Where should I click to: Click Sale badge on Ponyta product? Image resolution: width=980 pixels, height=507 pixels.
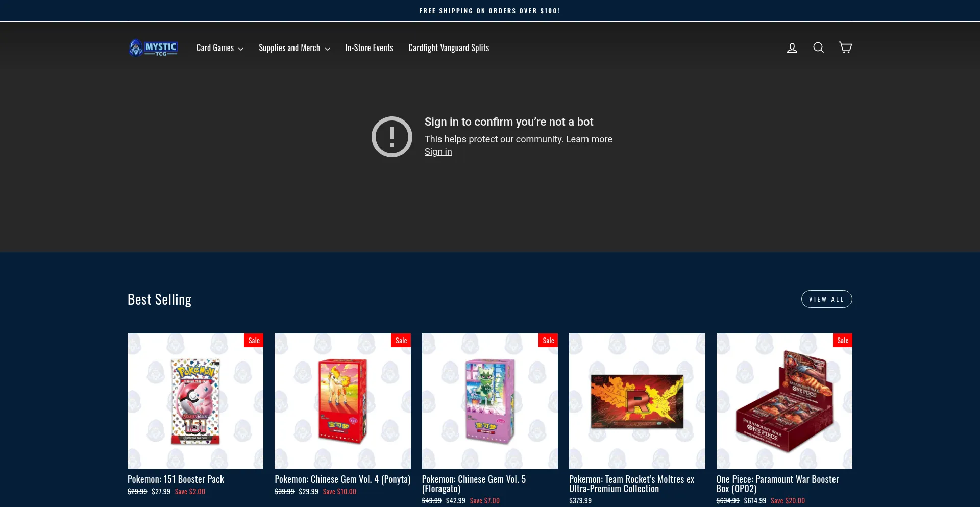[401, 341]
